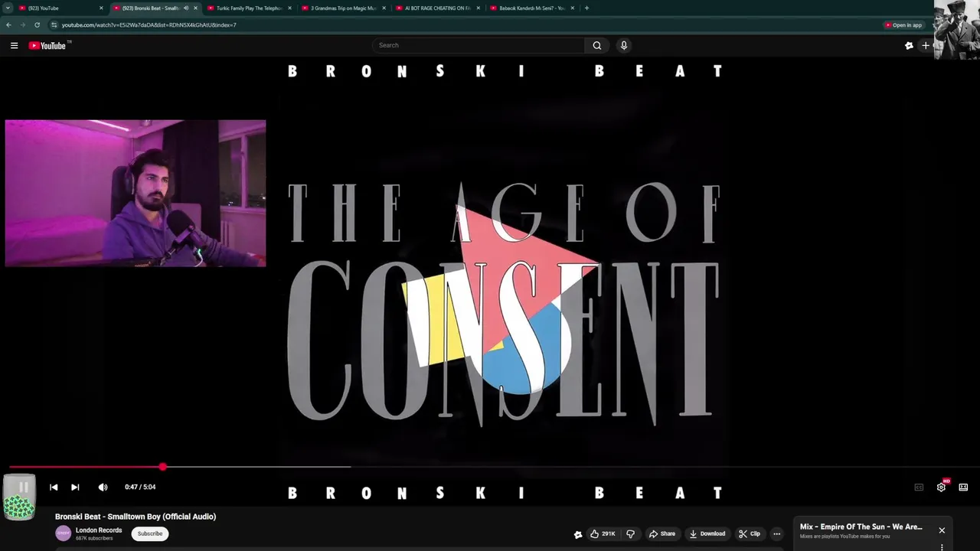Switch to AI BOT RAGE CHEATING tab
Image resolution: width=980 pixels, height=551 pixels.
(436, 8)
